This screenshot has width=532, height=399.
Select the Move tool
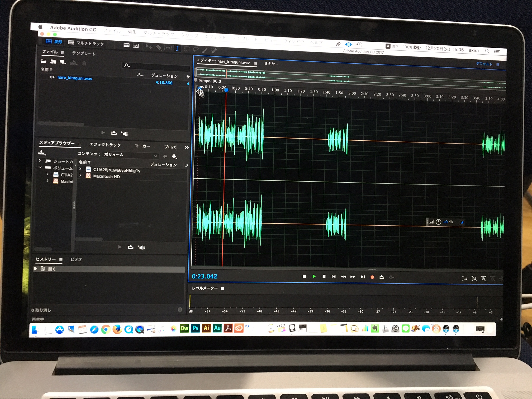tap(149, 47)
